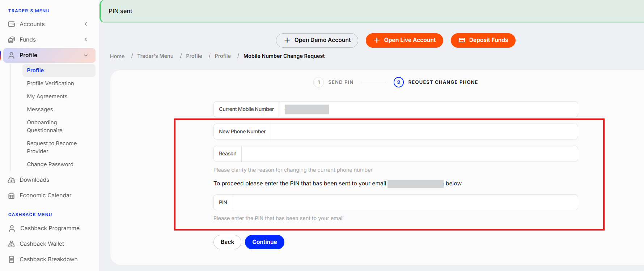Click 'Please enter the PIN' hint text
The image size is (644, 271).
[x=278, y=218]
